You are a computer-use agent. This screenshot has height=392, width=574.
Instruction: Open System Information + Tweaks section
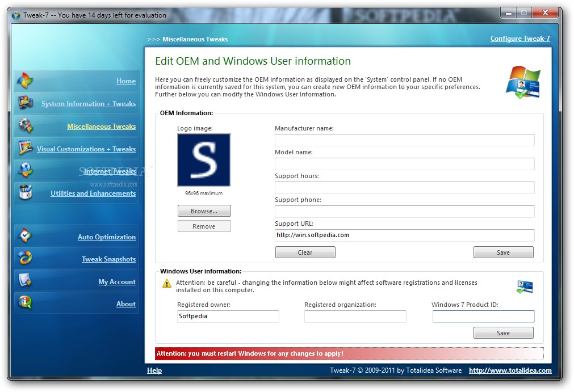(89, 104)
